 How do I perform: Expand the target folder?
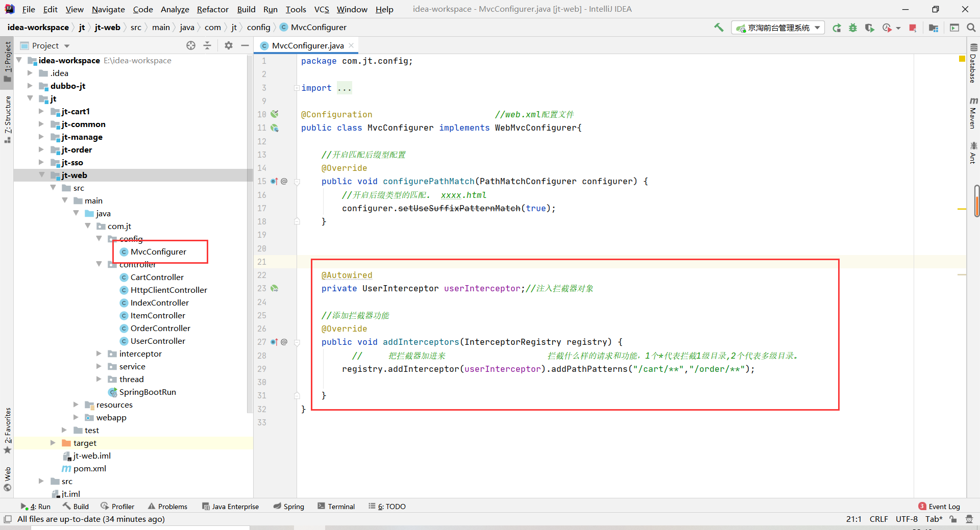click(53, 443)
